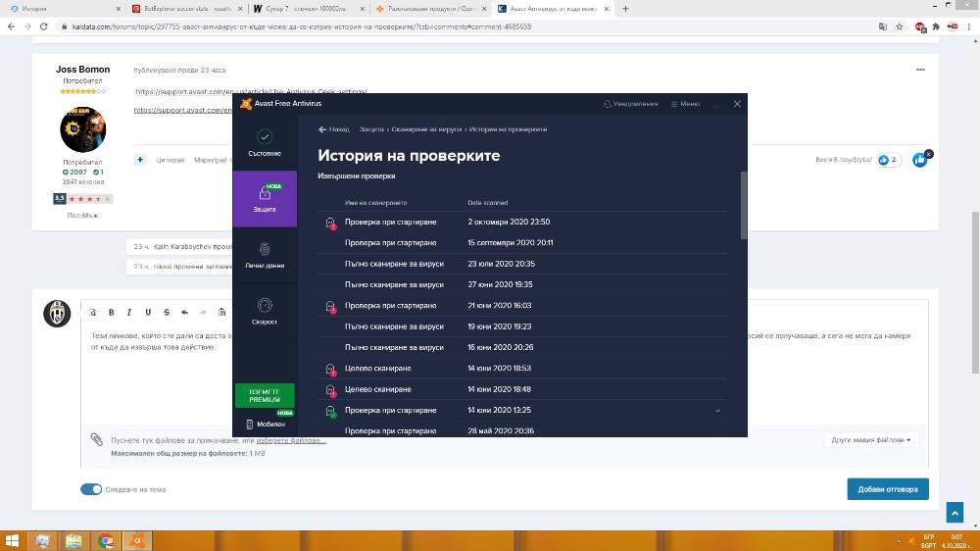Open the post options three-dot menu
The width and height of the screenshot is (980, 551).
[x=920, y=70]
